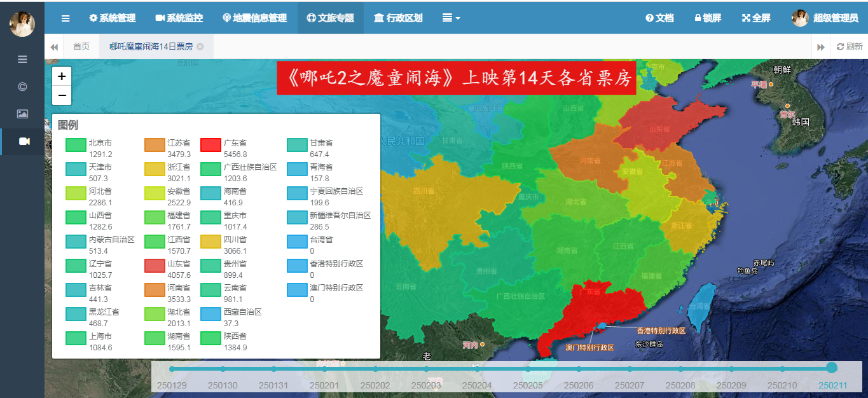
Task: Click the active 250211 timeline handle
Action: (x=832, y=367)
